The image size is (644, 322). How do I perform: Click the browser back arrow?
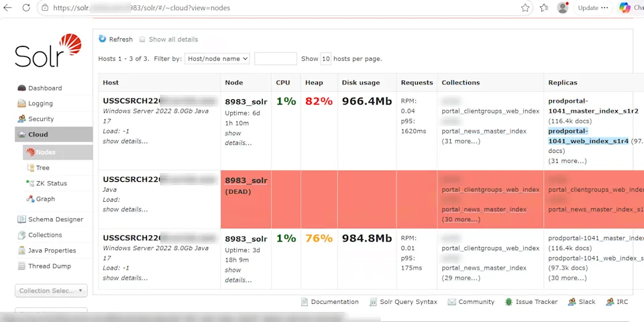7,8
